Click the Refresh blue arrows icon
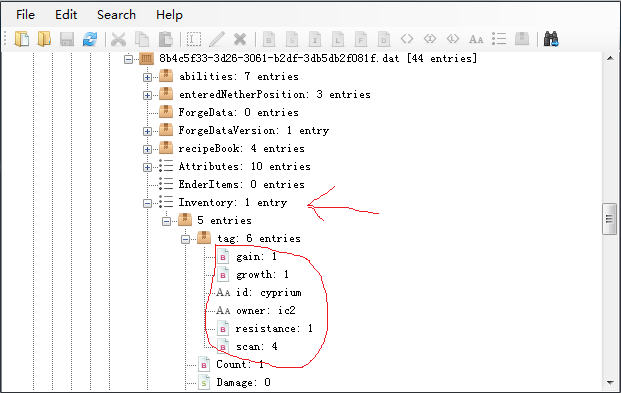This screenshot has width=621, height=393. (90, 39)
